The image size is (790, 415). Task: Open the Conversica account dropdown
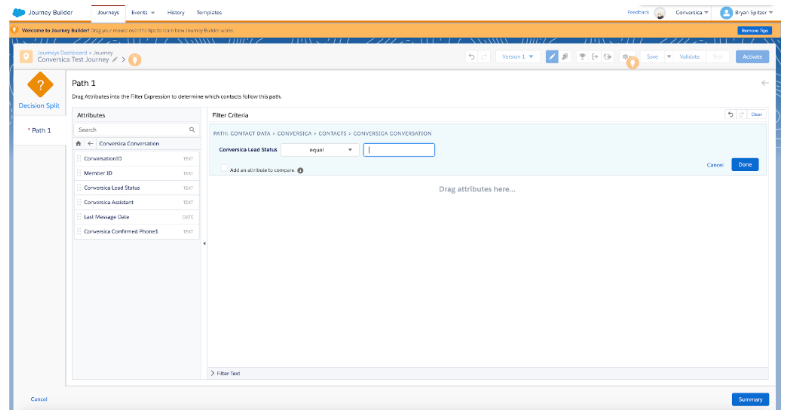pyautogui.click(x=692, y=13)
